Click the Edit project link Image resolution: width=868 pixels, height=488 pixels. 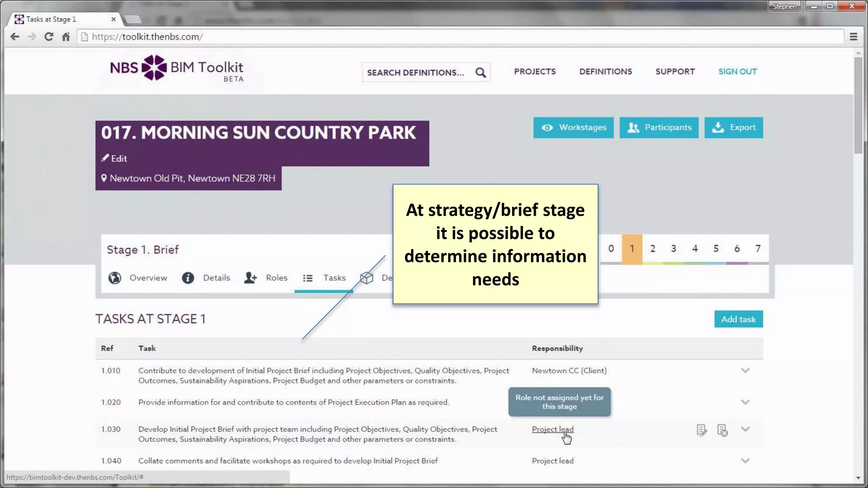pyautogui.click(x=114, y=158)
